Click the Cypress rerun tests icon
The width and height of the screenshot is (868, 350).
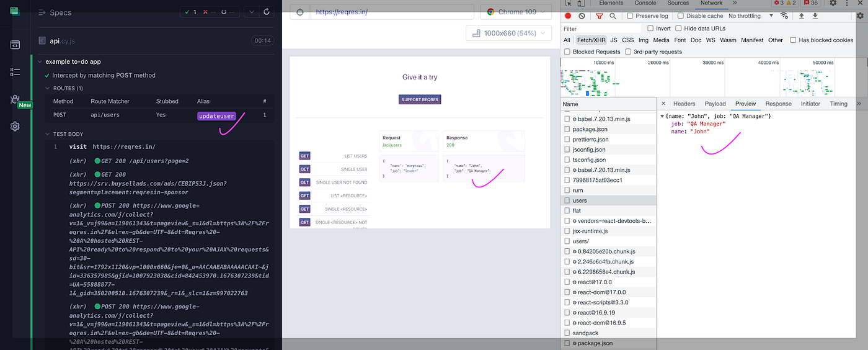pyautogui.click(x=267, y=12)
